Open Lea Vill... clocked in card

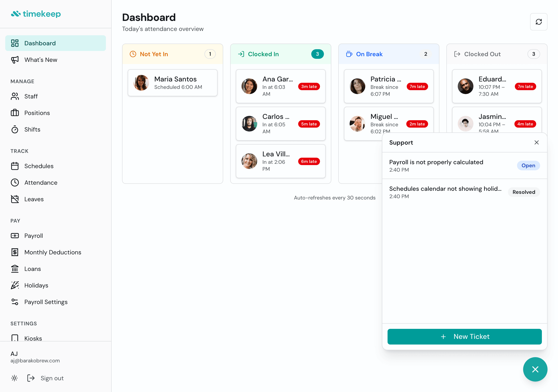click(280, 161)
